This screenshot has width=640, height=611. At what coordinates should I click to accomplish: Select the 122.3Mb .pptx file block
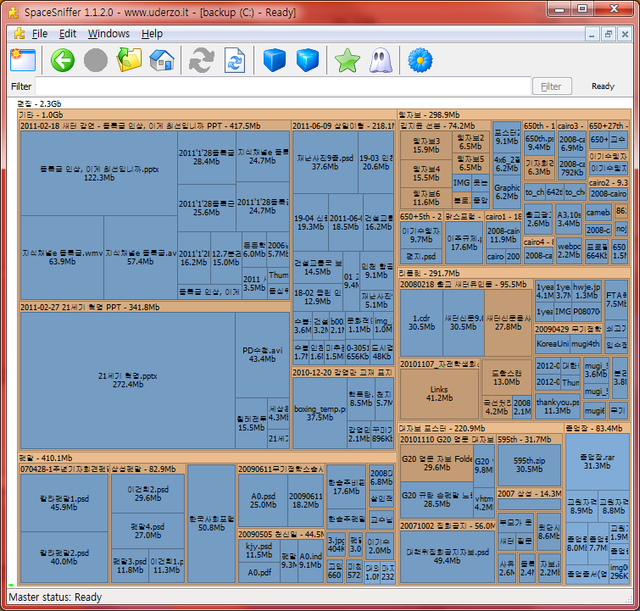pyautogui.click(x=99, y=173)
